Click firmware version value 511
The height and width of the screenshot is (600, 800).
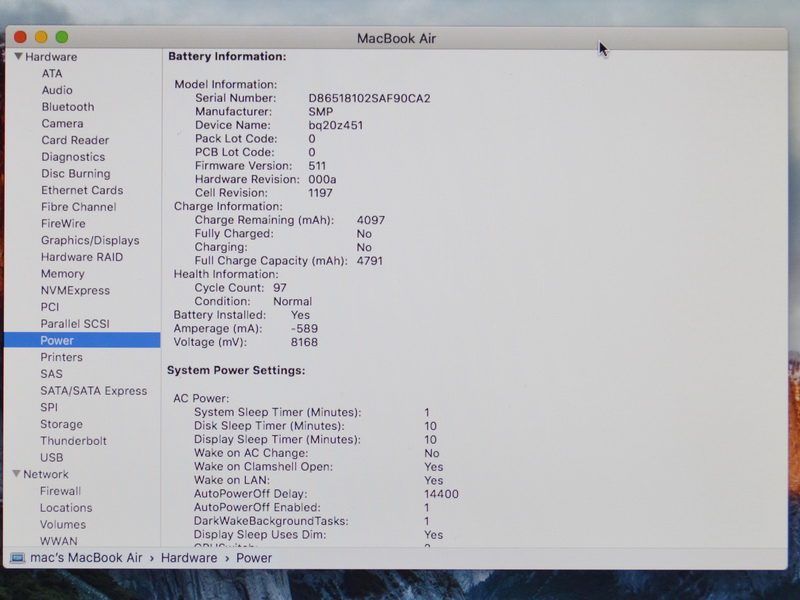point(317,166)
